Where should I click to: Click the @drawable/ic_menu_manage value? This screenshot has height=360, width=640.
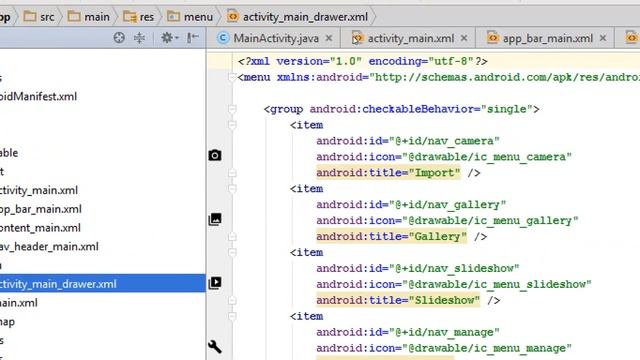point(487,348)
